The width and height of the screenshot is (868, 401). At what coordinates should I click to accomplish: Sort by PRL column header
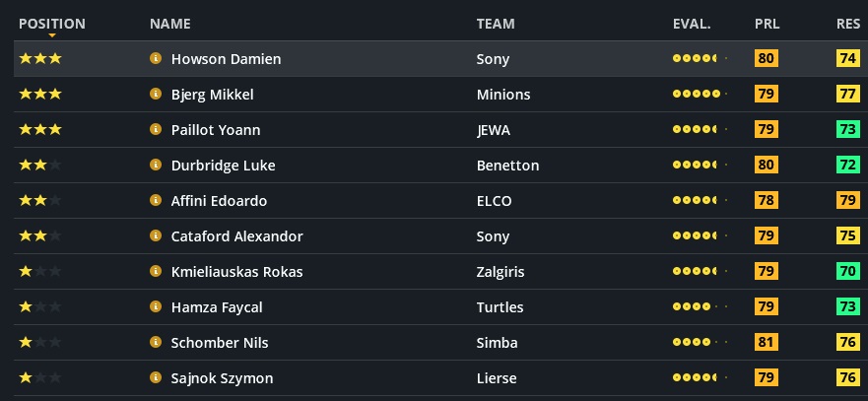click(767, 24)
